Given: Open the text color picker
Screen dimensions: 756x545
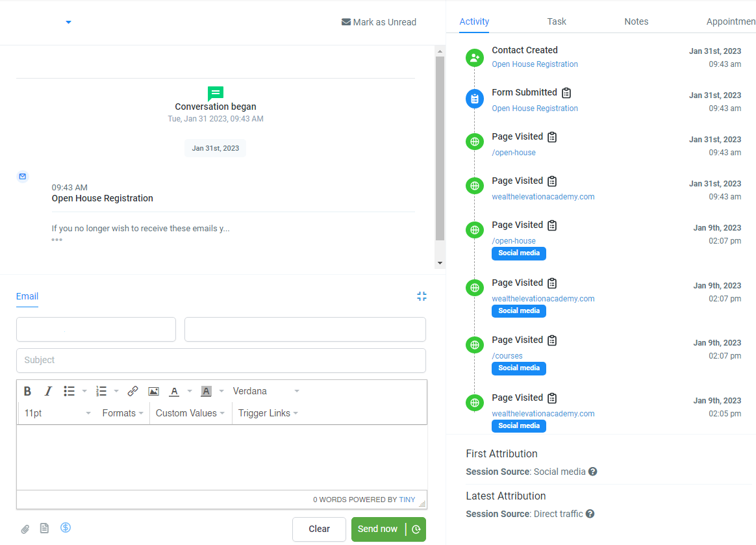Looking at the screenshot, I should coord(174,390).
